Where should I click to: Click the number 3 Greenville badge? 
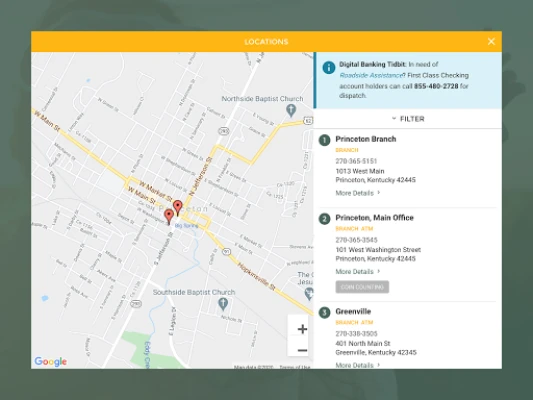[324, 313]
